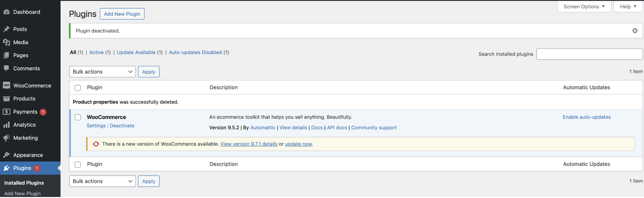Deactivate the WooCommerce plugin
Image resolution: width=644 pixels, height=198 pixels.
(x=122, y=126)
